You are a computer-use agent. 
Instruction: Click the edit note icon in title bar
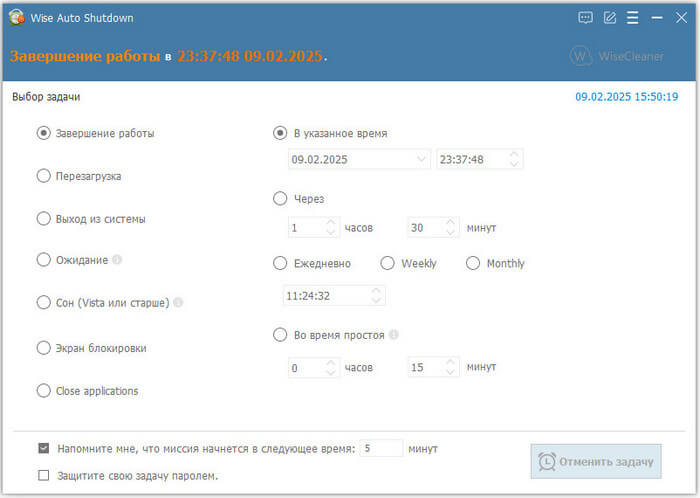(610, 18)
